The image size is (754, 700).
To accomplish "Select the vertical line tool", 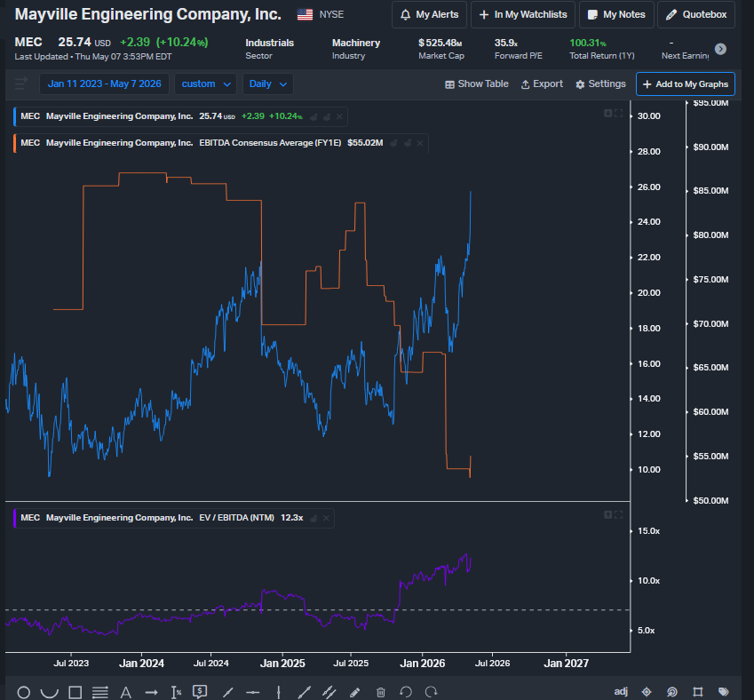I will click(x=279, y=692).
